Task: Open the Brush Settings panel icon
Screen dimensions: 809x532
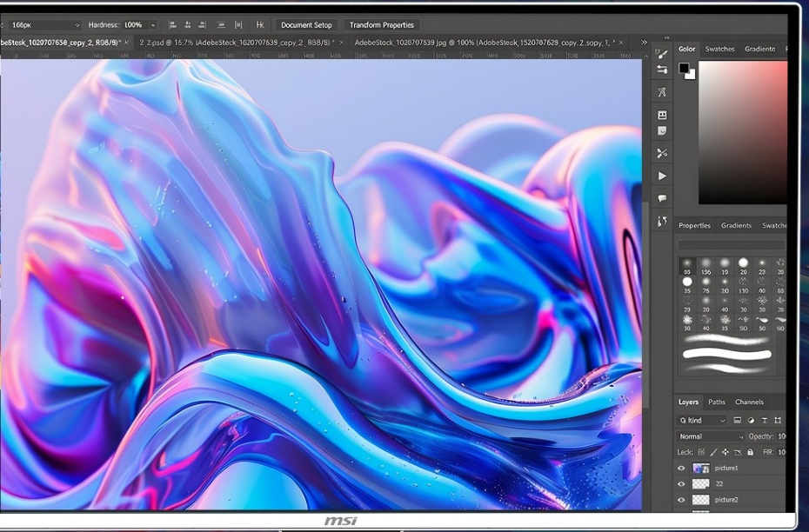Action: [x=663, y=54]
